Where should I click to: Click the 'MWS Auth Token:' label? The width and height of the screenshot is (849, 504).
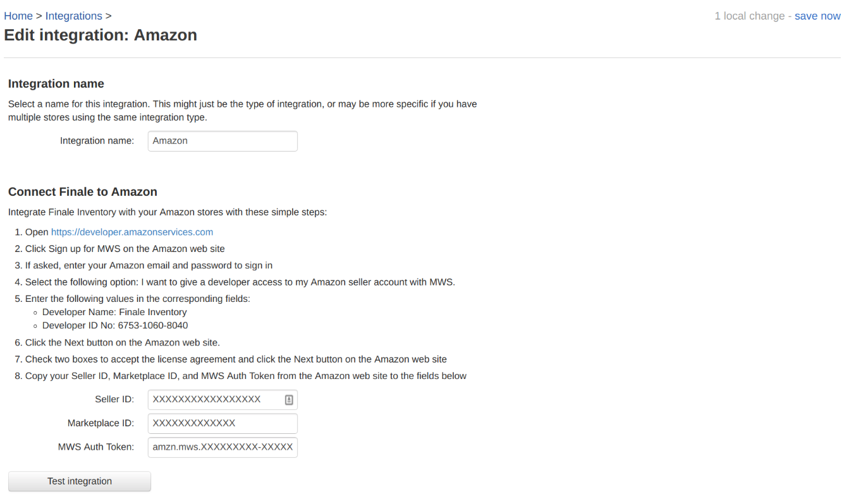[x=96, y=447]
